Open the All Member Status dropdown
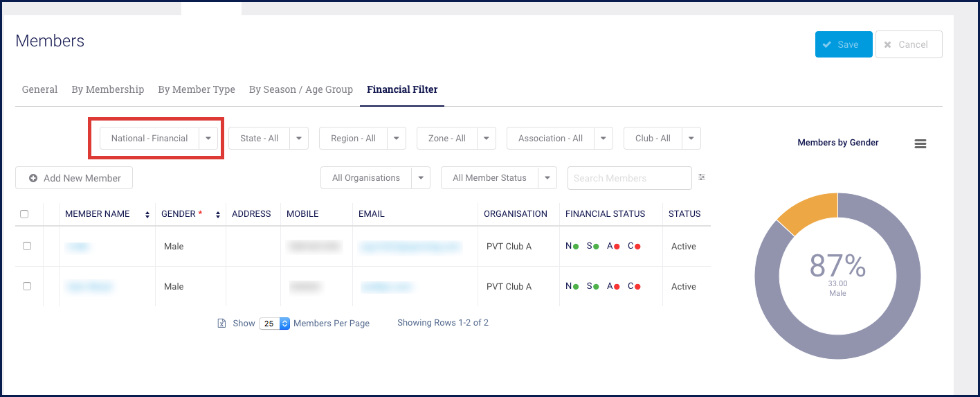 pos(499,178)
